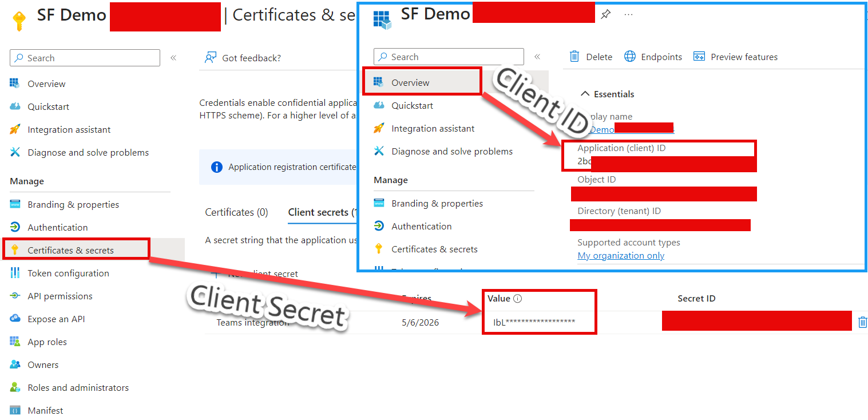Click the Quickstart icon in the blue-bordered window

coord(379,105)
